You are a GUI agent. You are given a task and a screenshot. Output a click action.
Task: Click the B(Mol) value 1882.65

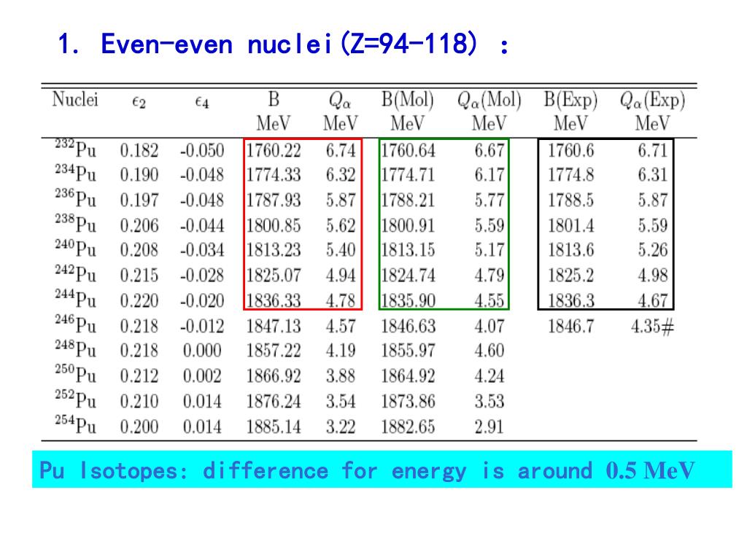pos(408,427)
